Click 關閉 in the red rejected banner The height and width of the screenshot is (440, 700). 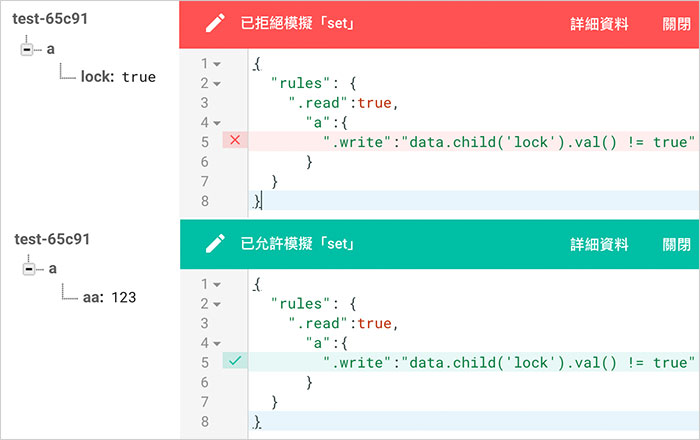pyautogui.click(x=676, y=24)
